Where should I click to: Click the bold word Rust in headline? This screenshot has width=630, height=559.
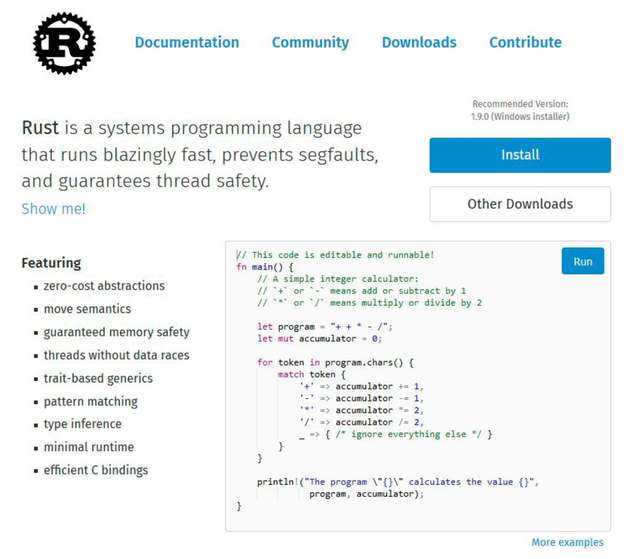coord(40,128)
